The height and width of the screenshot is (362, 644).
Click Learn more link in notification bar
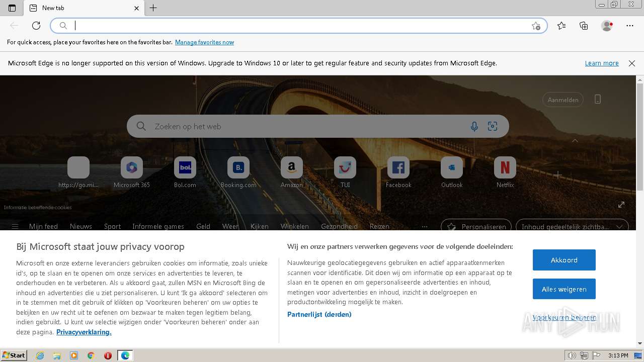click(x=602, y=63)
